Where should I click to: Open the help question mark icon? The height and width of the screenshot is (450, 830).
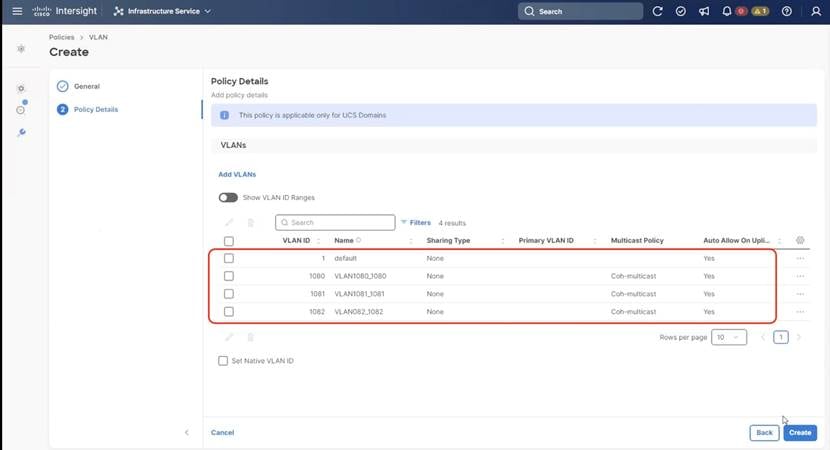(787, 11)
